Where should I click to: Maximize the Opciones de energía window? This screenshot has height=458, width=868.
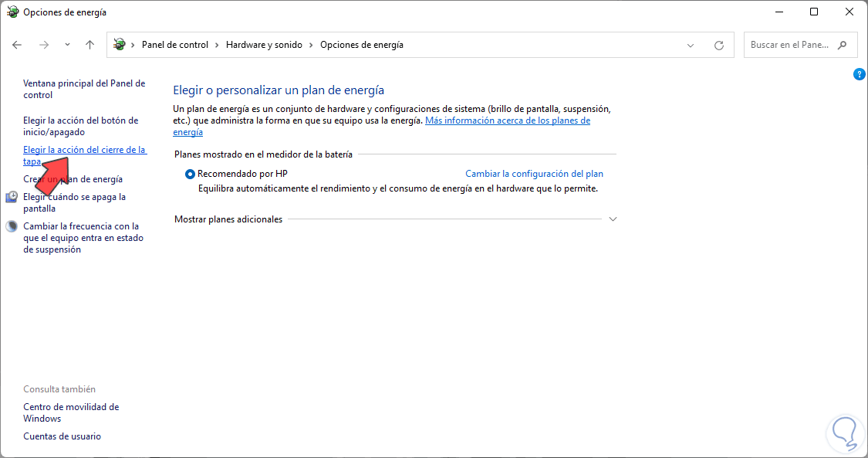(814, 12)
